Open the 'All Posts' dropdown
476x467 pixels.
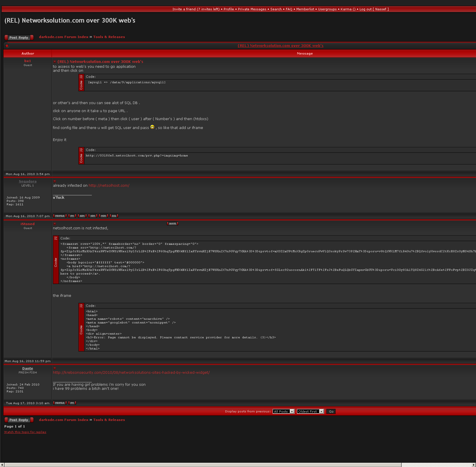coord(283,412)
